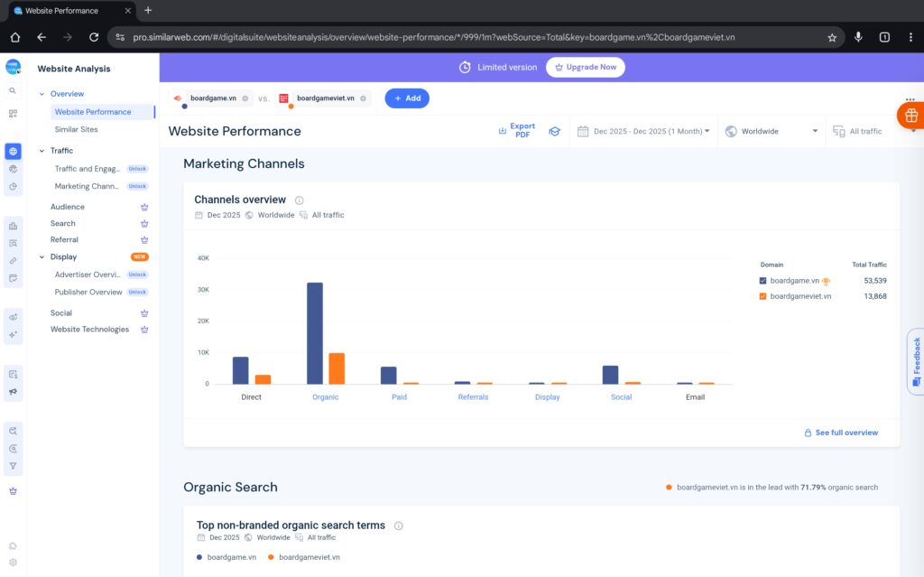Open search from the left icon rail
Screen dimensions: 924x577
pos(13,91)
